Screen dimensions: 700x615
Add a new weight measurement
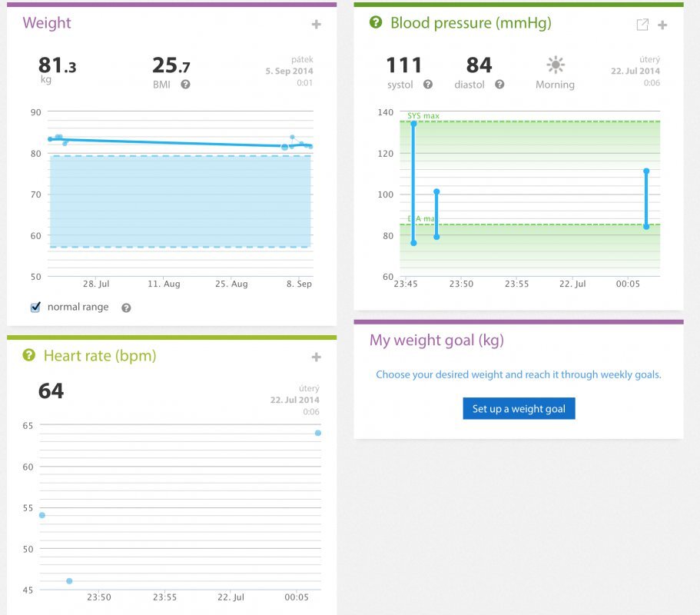point(316,24)
